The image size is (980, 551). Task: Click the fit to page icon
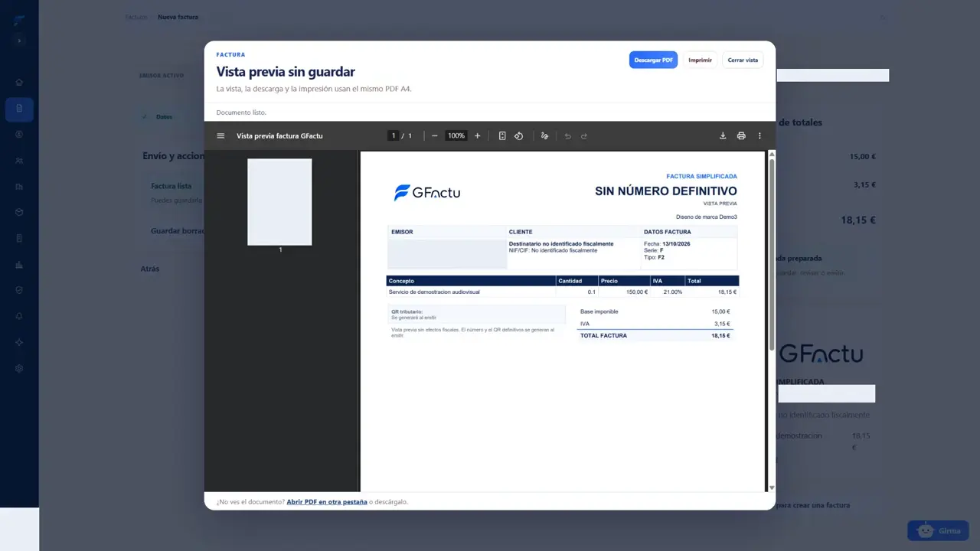coord(502,136)
